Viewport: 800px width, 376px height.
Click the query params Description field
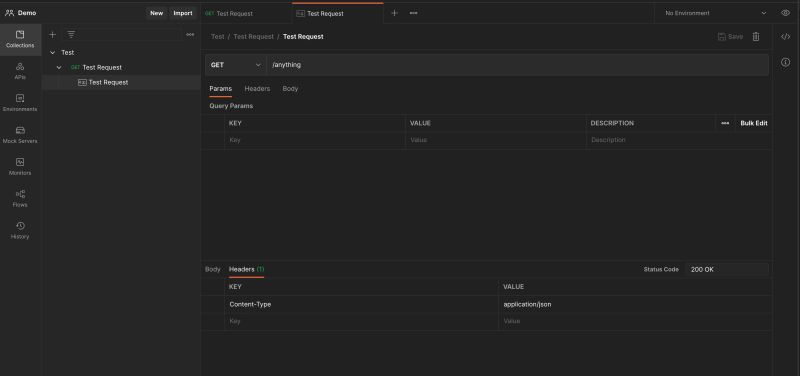coord(679,140)
